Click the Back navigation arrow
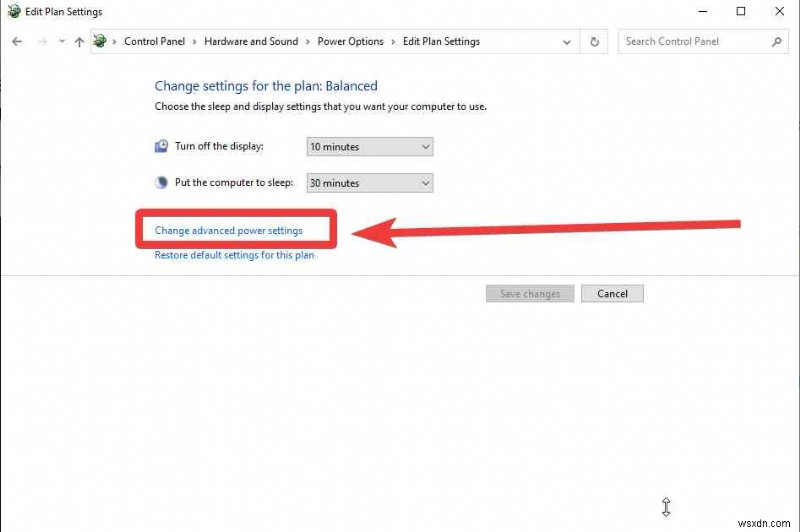 pyautogui.click(x=17, y=41)
